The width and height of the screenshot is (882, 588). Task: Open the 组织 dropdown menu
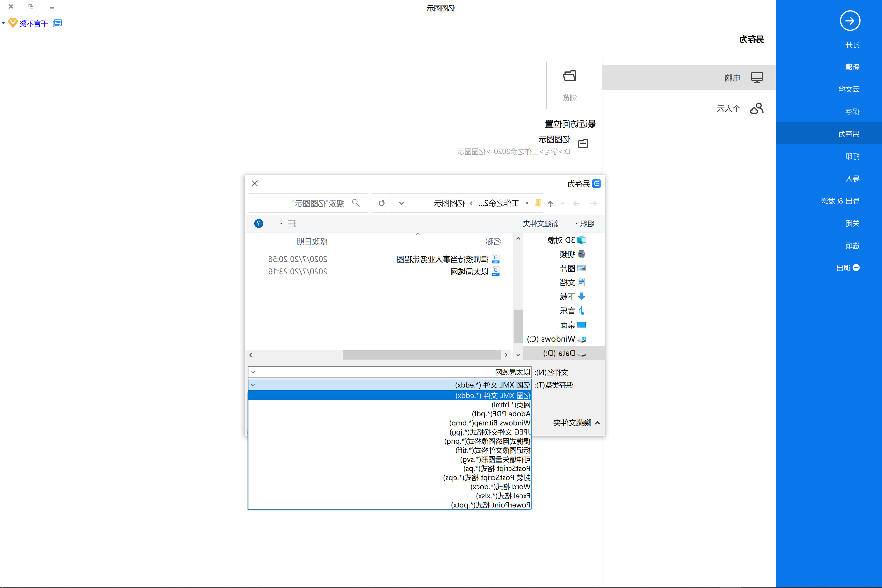585,224
